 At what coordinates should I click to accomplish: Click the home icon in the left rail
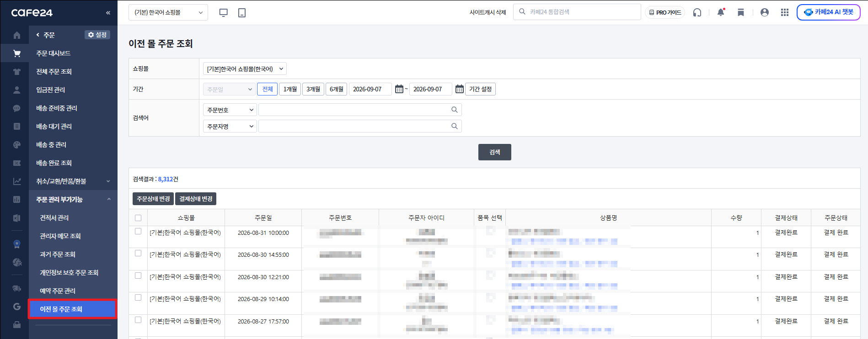(17, 35)
